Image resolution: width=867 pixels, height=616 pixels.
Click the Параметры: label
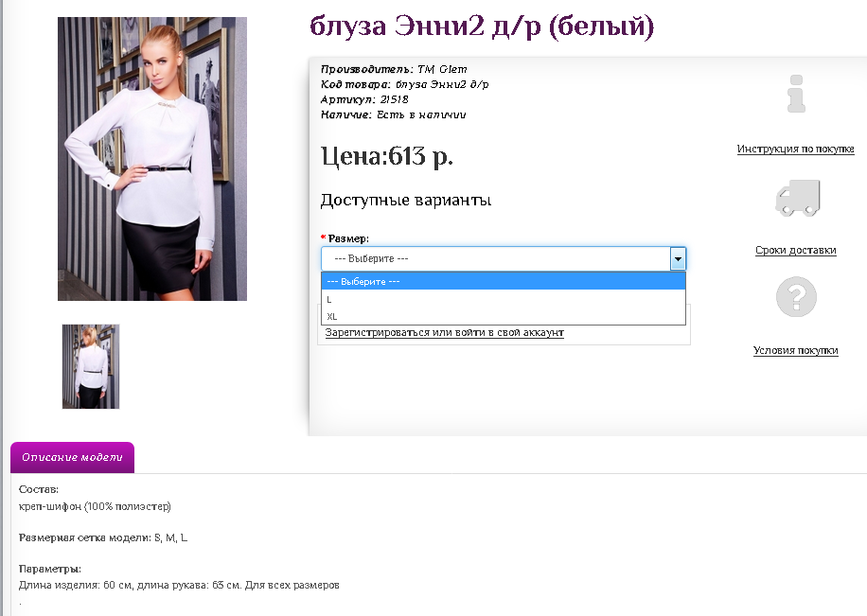click(50, 569)
